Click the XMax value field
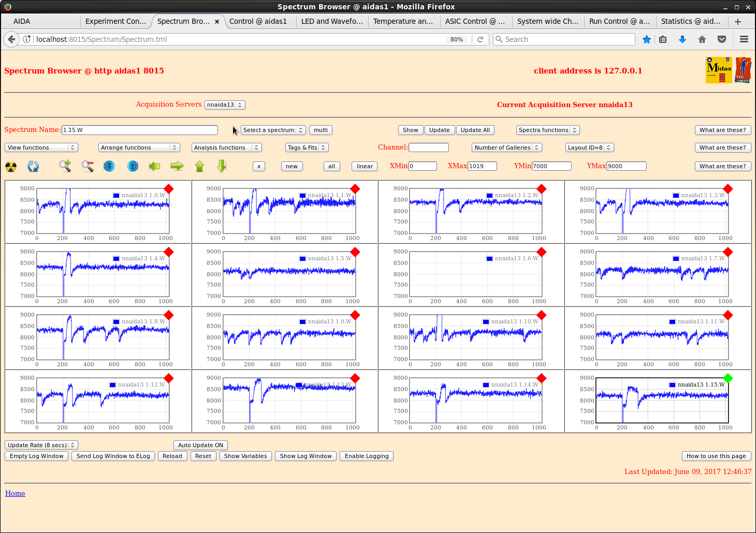 pos(482,166)
